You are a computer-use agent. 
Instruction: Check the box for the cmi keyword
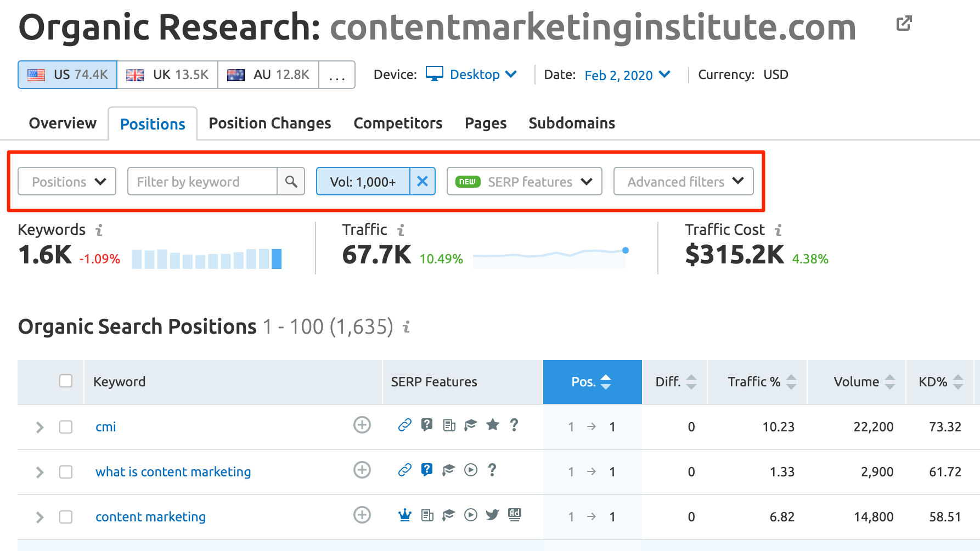tap(66, 427)
